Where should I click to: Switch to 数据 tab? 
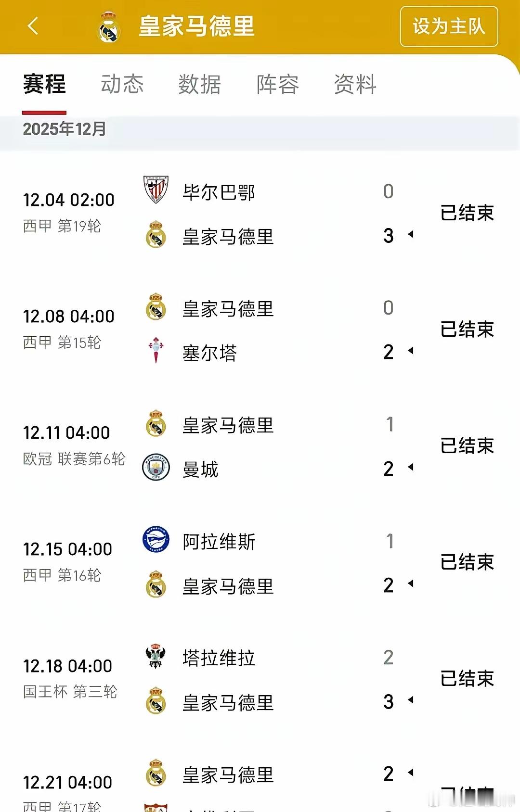[x=200, y=84]
